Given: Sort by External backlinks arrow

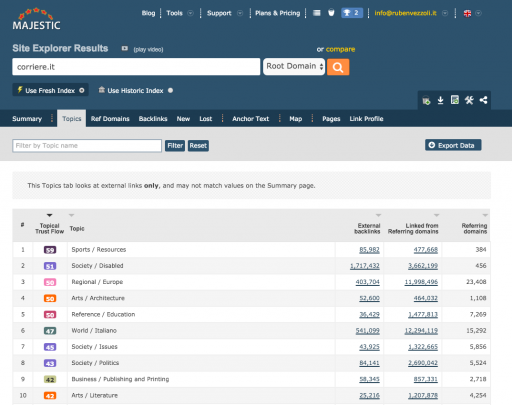Looking at the screenshot, I should pos(378,215).
